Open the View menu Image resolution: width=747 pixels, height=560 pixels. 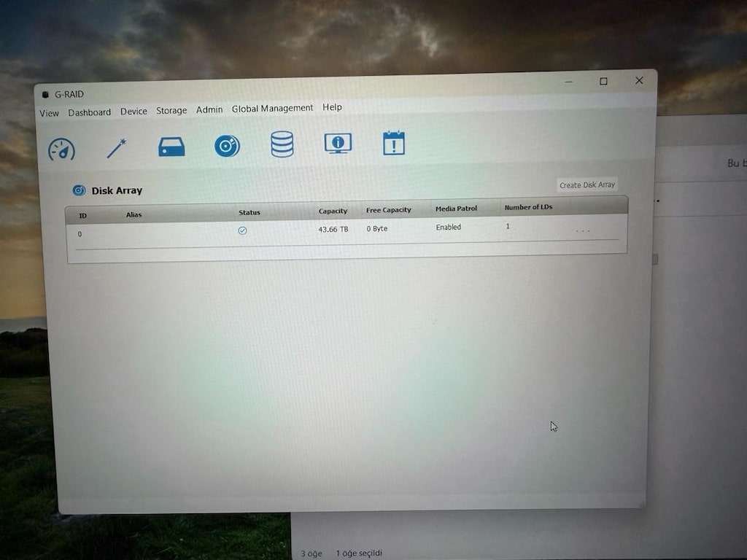tap(49, 113)
